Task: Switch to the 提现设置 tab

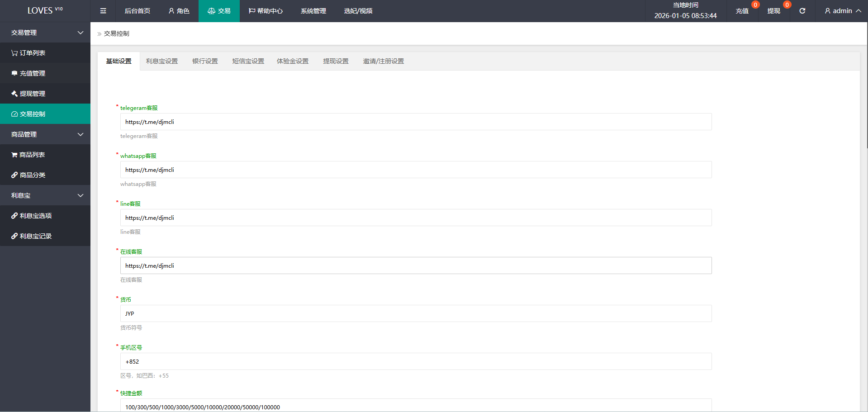Action: (336, 61)
